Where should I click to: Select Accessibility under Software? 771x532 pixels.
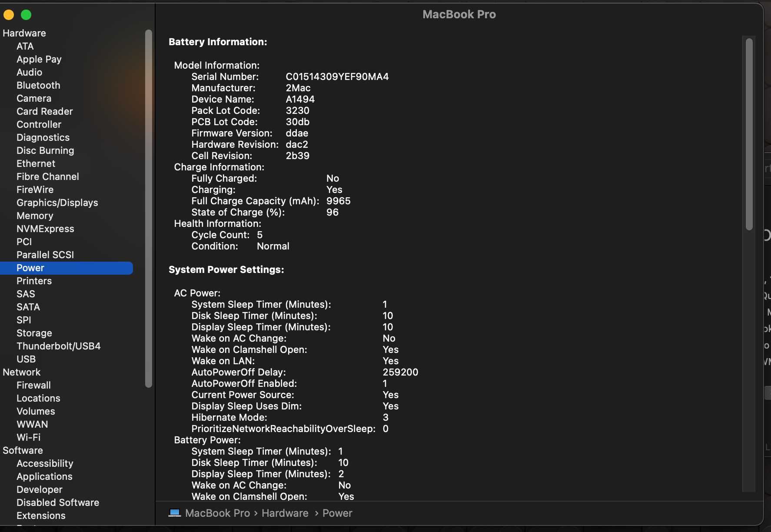[x=45, y=463]
